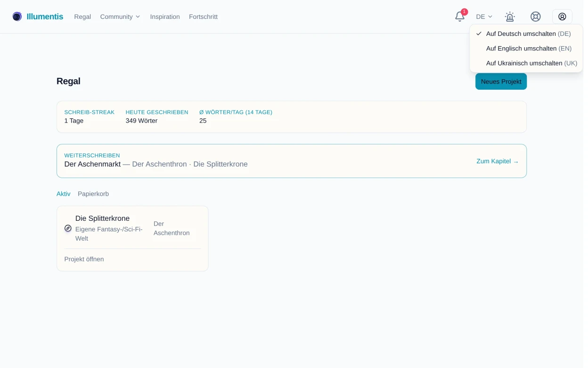Click the Schreib-Streak stat value 1 Tage
Image resolution: width=588 pixels, height=368 pixels.
[74, 121]
